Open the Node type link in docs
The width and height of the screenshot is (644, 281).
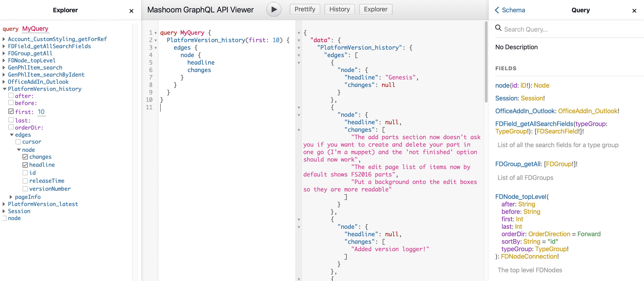(541, 85)
